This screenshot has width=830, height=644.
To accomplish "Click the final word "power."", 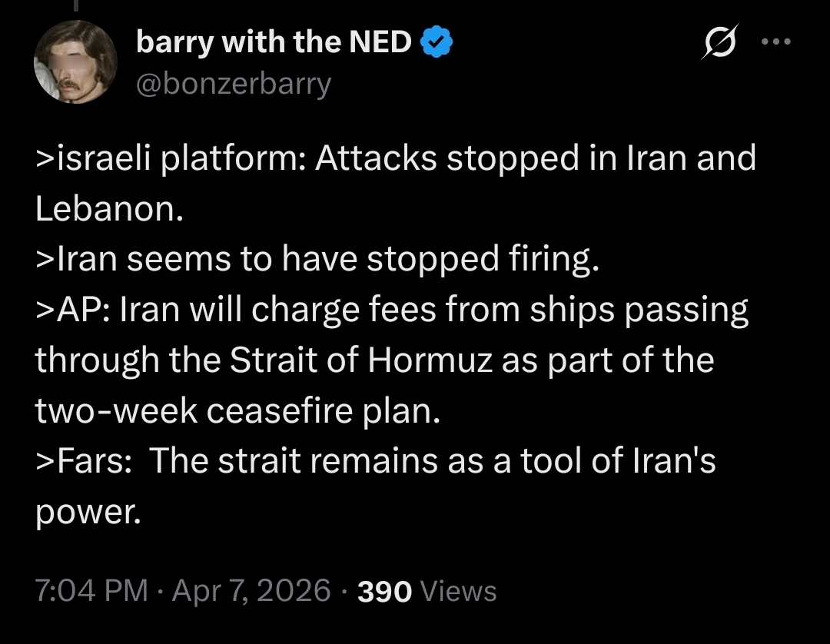I will coord(88,513).
